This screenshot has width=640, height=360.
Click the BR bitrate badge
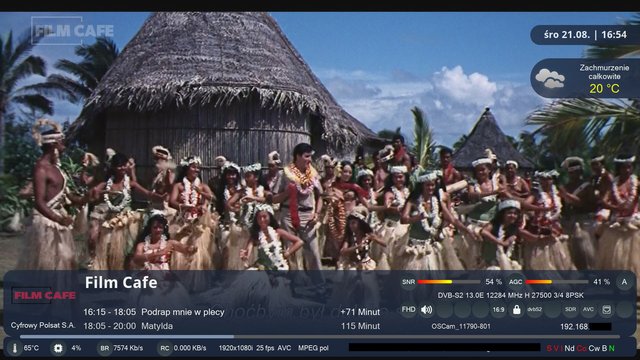click(x=104, y=348)
